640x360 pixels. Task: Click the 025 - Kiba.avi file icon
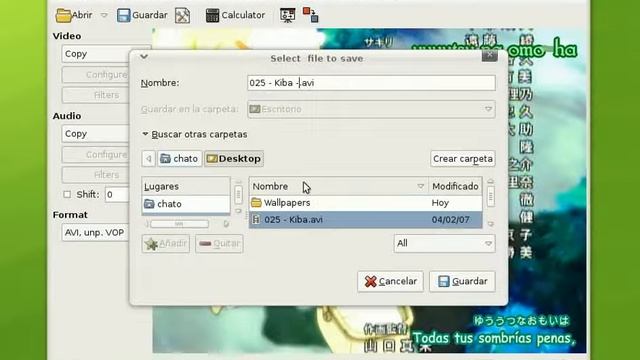(256, 220)
